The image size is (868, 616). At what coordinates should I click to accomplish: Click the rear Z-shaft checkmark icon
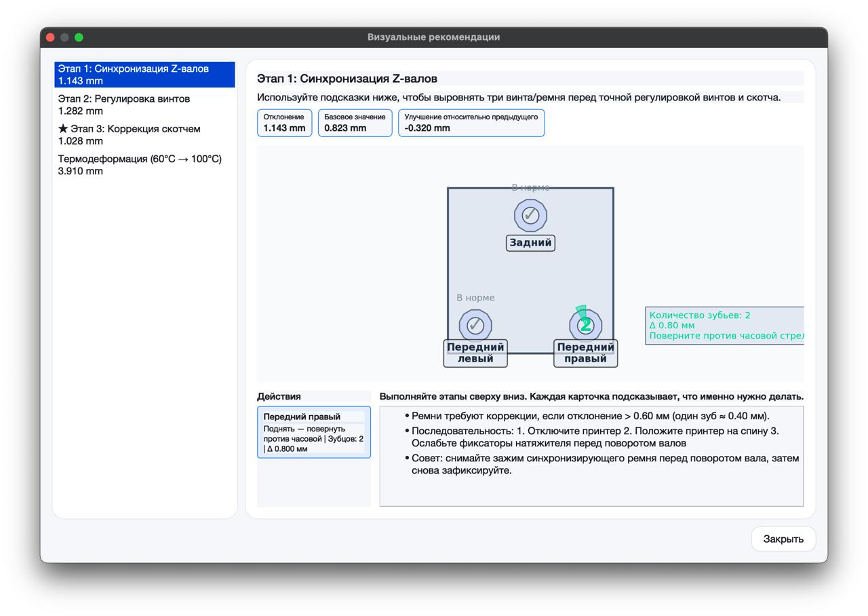click(x=530, y=215)
